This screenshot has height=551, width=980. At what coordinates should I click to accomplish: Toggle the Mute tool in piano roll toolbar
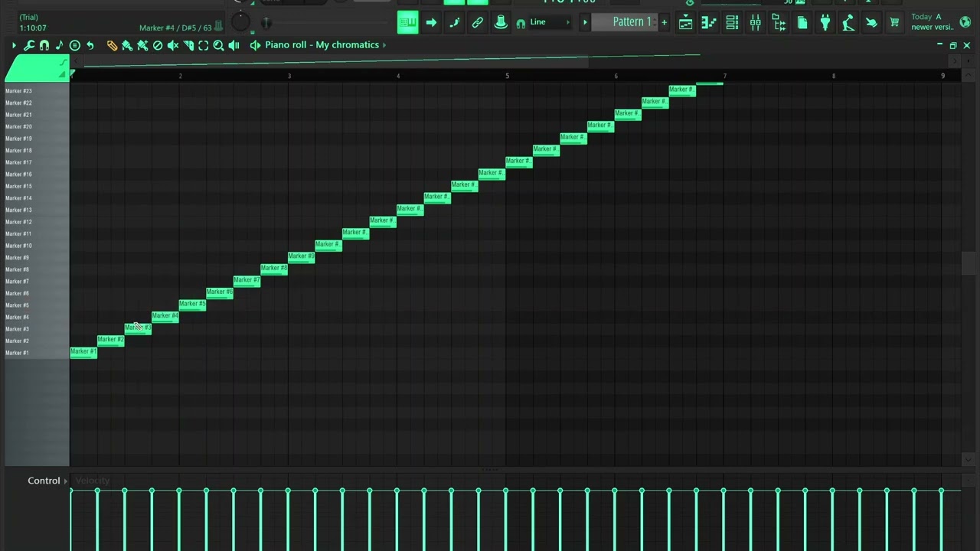click(173, 45)
